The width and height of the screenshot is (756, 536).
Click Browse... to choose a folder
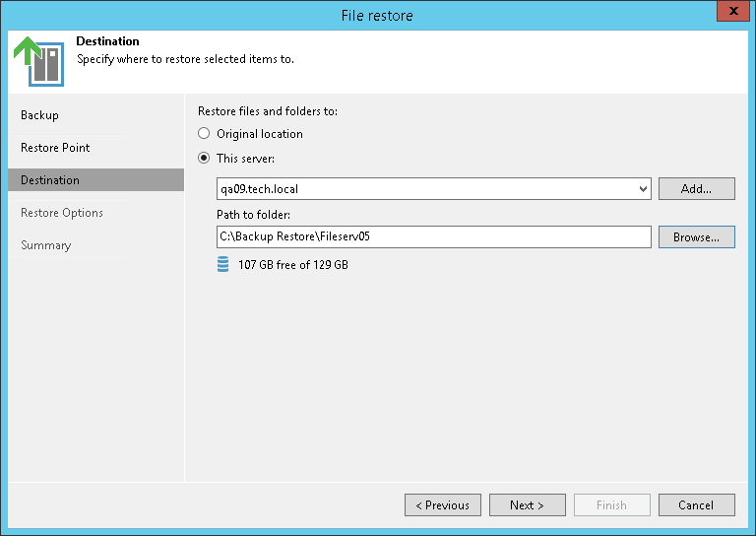[x=696, y=236]
